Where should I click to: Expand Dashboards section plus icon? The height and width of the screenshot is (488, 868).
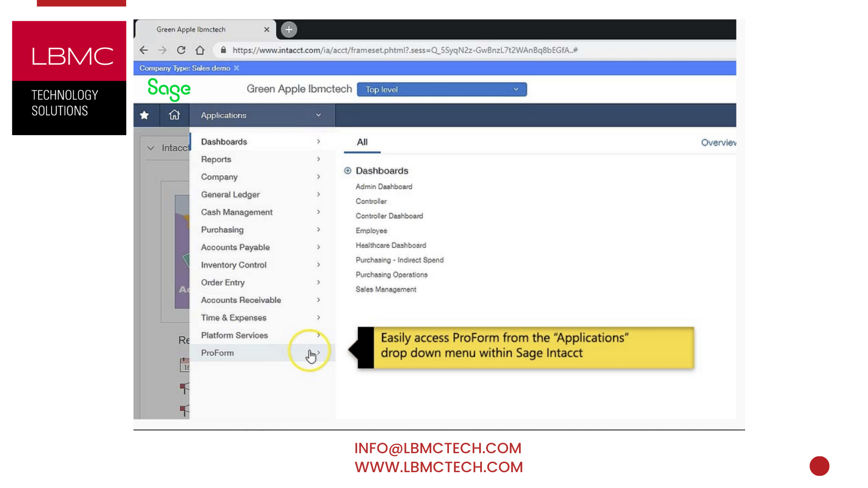(348, 171)
